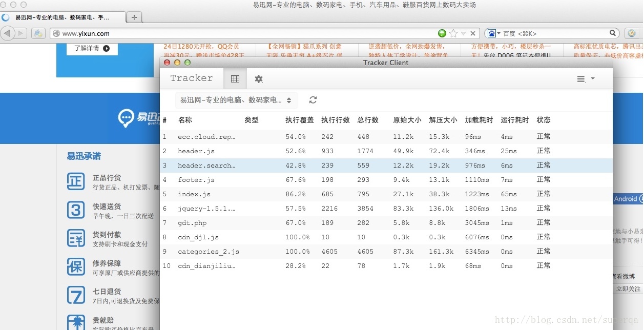Click the browser forward arrow button
Image resolution: width=644 pixels, height=330 pixels.
21,33
